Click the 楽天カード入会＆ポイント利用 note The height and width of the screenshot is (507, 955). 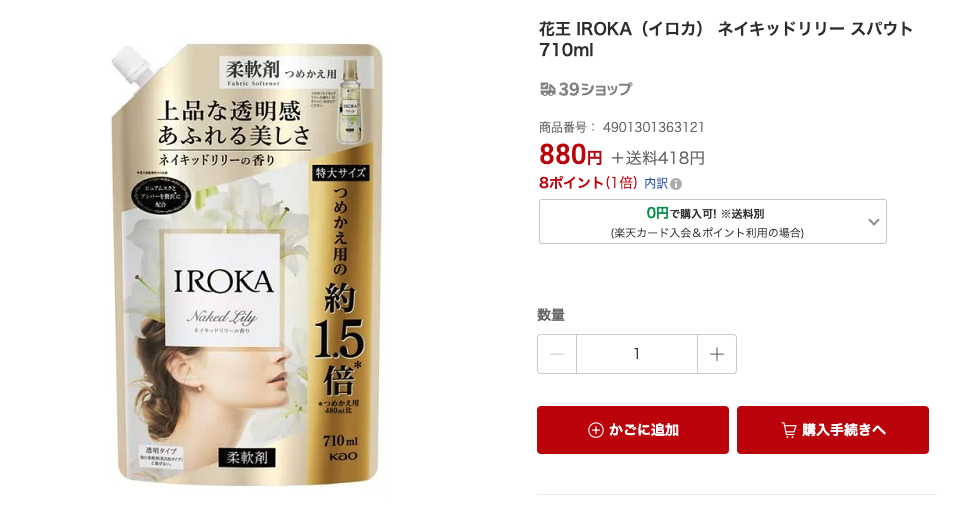(x=707, y=233)
